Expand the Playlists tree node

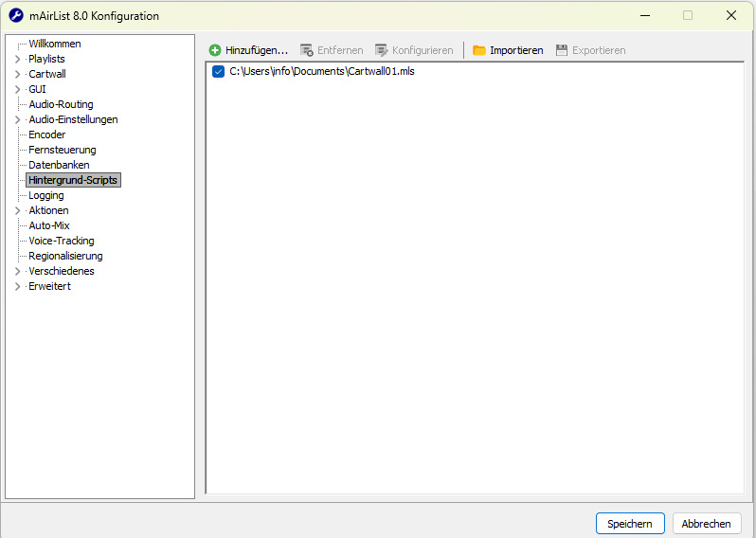[x=17, y=59]
